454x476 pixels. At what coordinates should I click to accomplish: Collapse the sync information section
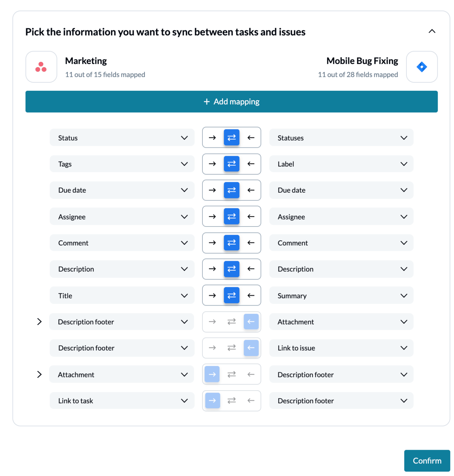(432, 31)
